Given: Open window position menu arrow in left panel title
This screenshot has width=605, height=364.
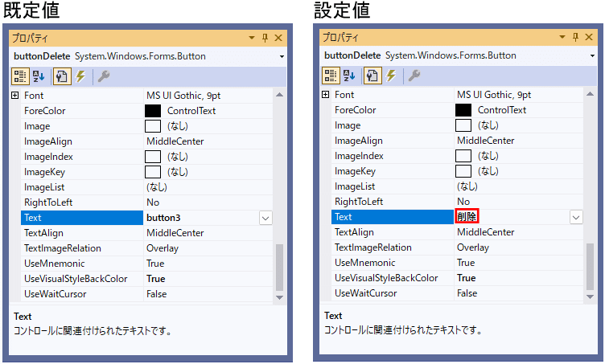Looking at the screenshot, I should tap(252, 38).
